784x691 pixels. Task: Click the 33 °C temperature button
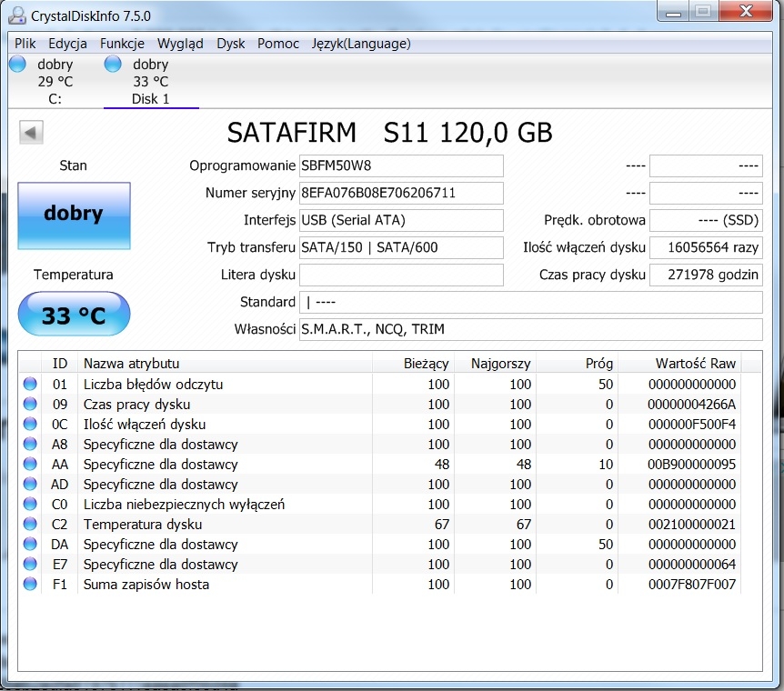[x=74, y=314]
